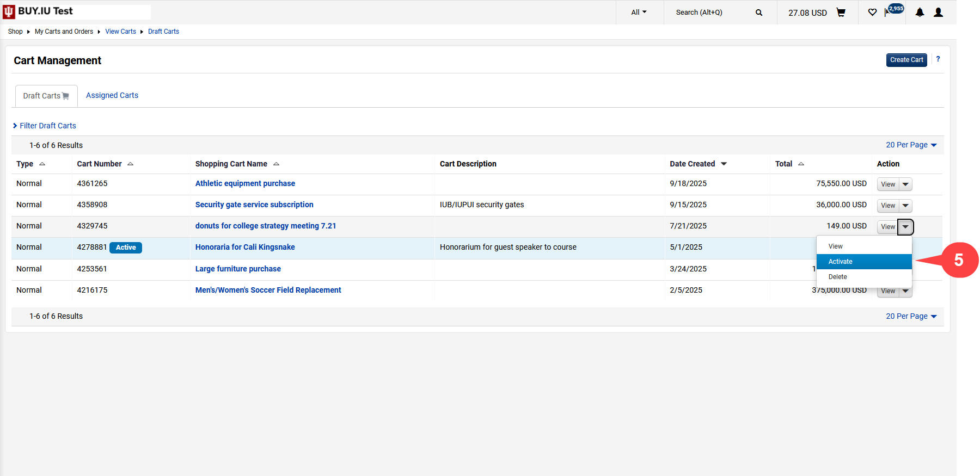980x476 pixels.
Task: Switch to the Assigned Carts tab
Action: point(112,95)
